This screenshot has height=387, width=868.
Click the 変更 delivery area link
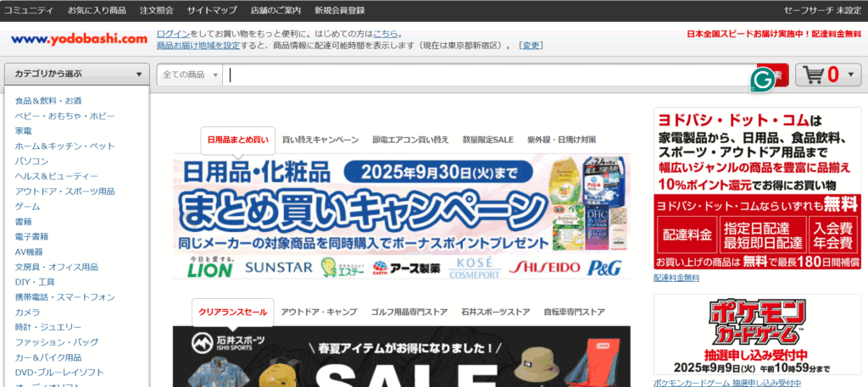(x=531, y=46)
